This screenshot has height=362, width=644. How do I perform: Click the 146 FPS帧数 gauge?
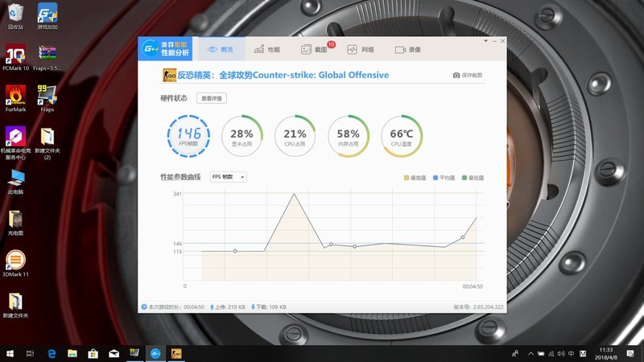188,136
